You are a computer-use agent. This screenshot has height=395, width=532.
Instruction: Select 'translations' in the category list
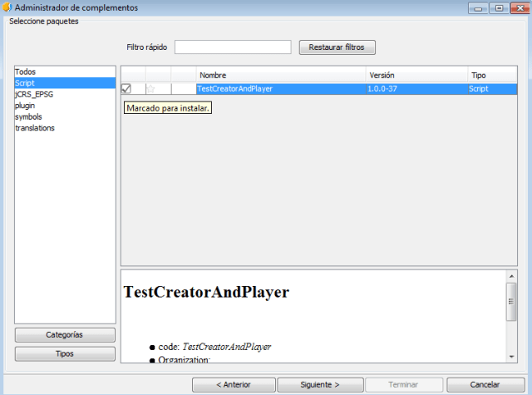click(35, 128)
